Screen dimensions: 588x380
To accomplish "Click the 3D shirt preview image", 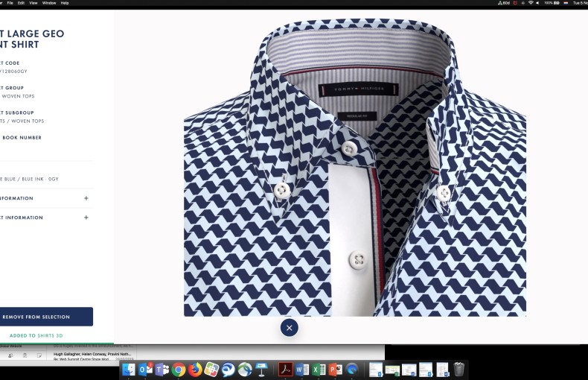I will [x=354, y=164].
